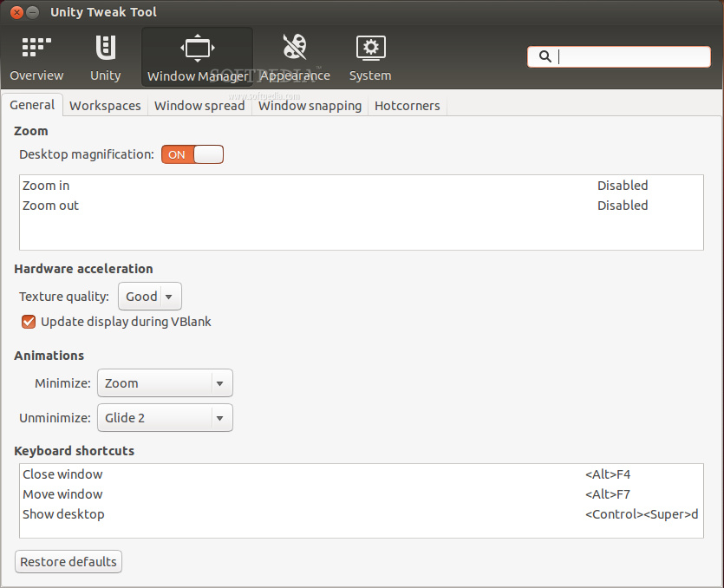The width and height of the screenshot is (724, 588).
Task: Open the Overview grid icon
Action: 36,47
